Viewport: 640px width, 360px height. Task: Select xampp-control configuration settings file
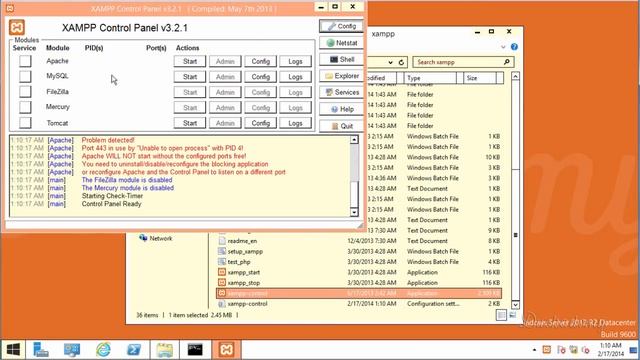360,304
